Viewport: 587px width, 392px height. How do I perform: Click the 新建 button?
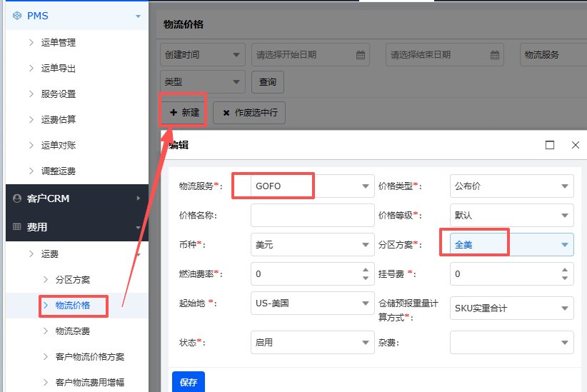pos(184,112)
